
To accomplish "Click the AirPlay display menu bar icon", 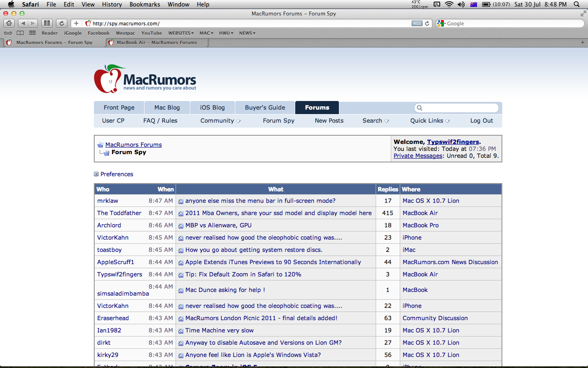I will click(437, 4).
